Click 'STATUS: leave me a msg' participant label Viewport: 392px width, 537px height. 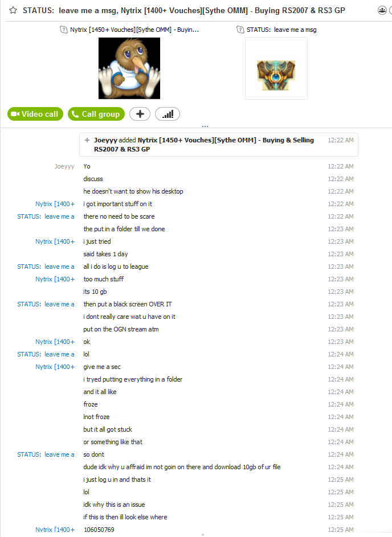click(281, 30)
